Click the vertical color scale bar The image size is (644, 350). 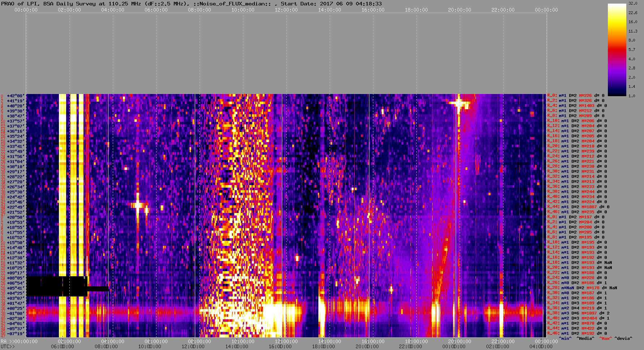coord(617,50)
